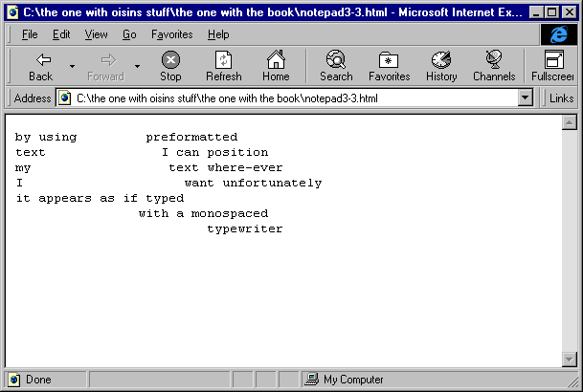This screenshot has width=583, height=392.
Task: Minimize the Internet Explorer window
Action: coord(535,12)
